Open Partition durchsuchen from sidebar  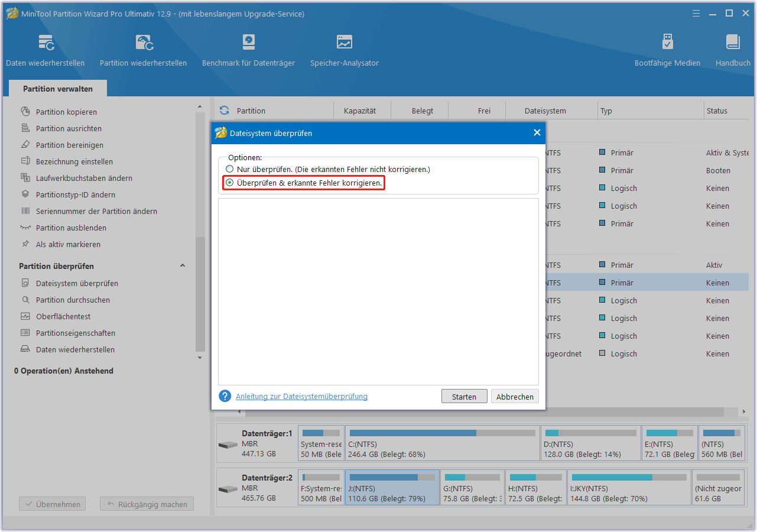click(73, 300)
